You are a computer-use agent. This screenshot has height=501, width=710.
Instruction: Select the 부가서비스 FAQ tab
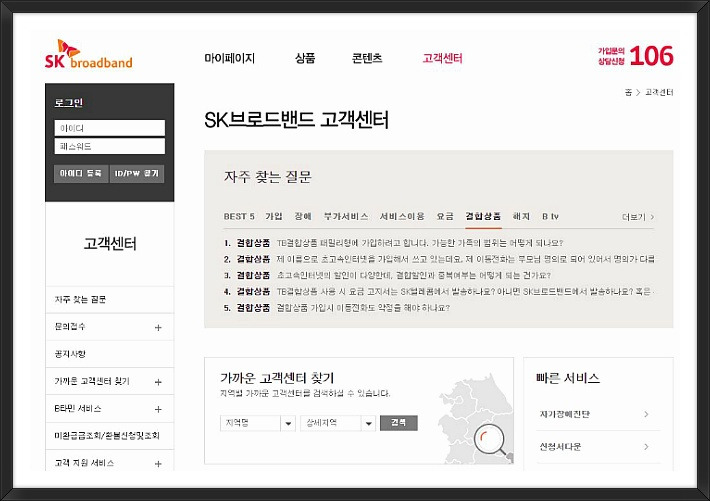[x=346, y=217]
